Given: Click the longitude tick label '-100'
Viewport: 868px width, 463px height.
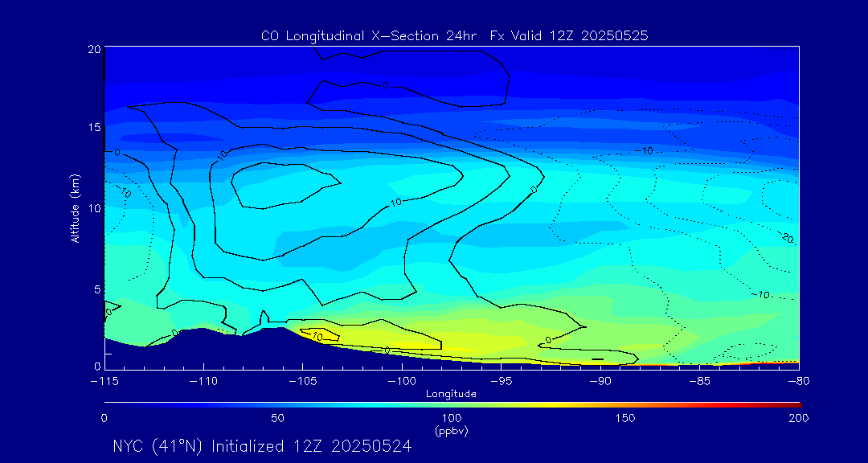Looking at the screenshot, I should [x=402, y=380].
